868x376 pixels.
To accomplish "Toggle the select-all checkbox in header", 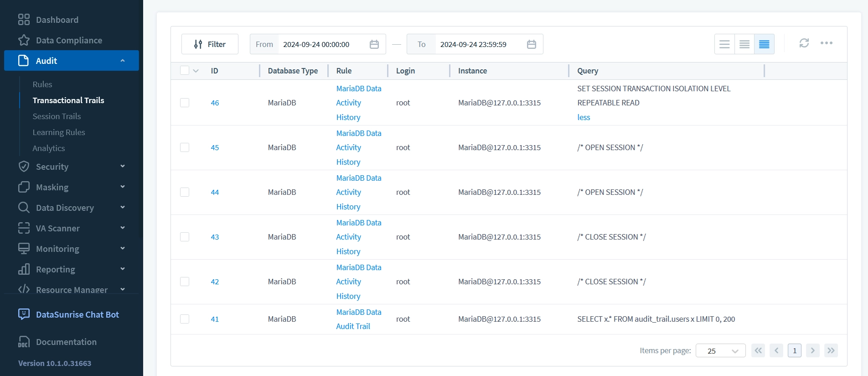I will pyautogui.click(x=185, y=70).
